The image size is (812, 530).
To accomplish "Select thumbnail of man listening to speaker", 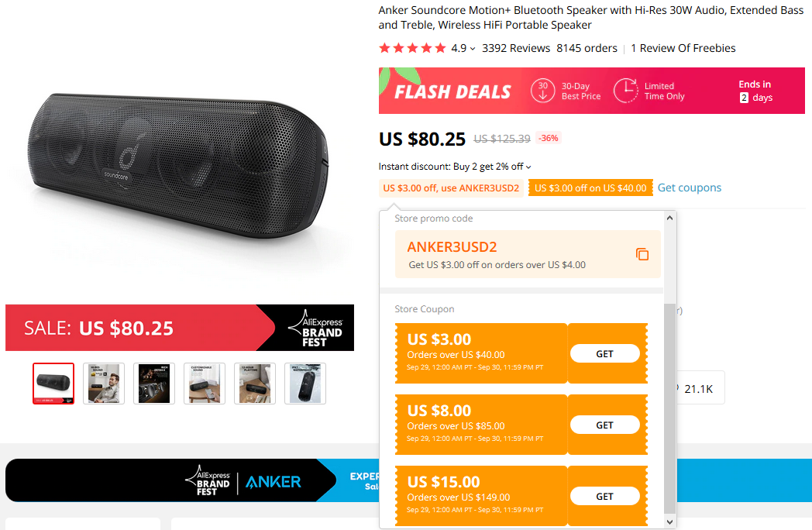I will click(104, 384).
